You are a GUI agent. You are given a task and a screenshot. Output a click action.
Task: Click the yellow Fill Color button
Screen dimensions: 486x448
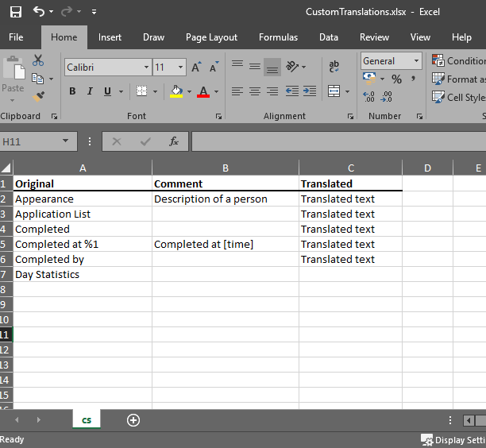click(176, 91)
